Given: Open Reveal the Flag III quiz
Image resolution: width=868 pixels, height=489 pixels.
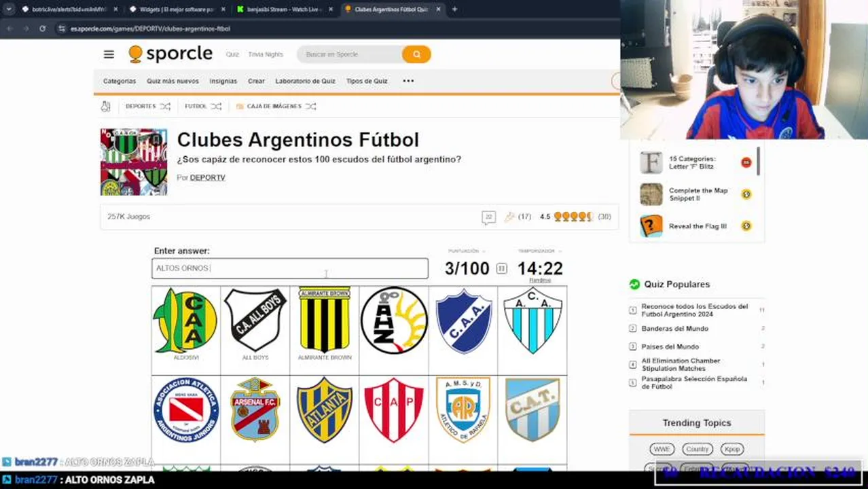Looking at the screenshot, I should tap(698, 226).
